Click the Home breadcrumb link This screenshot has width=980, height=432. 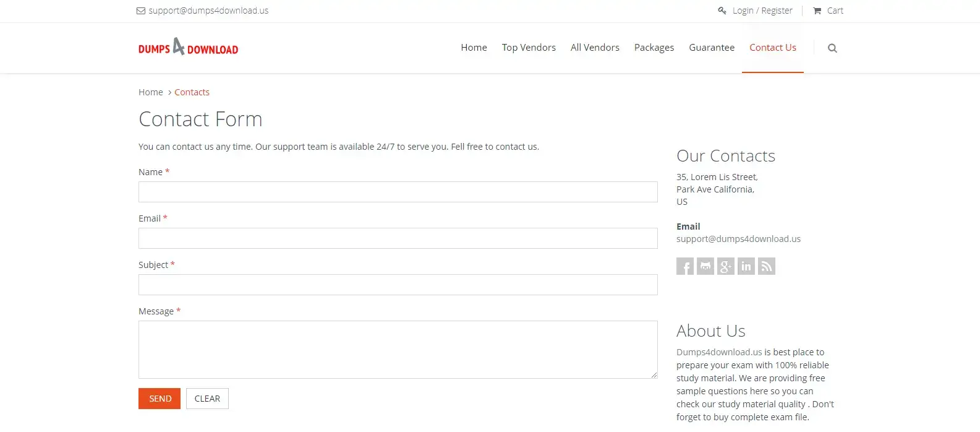[150, 92]
